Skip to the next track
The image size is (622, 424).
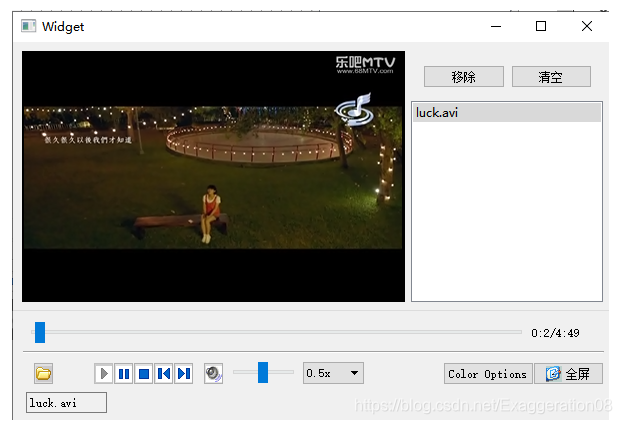click(184, 374)
